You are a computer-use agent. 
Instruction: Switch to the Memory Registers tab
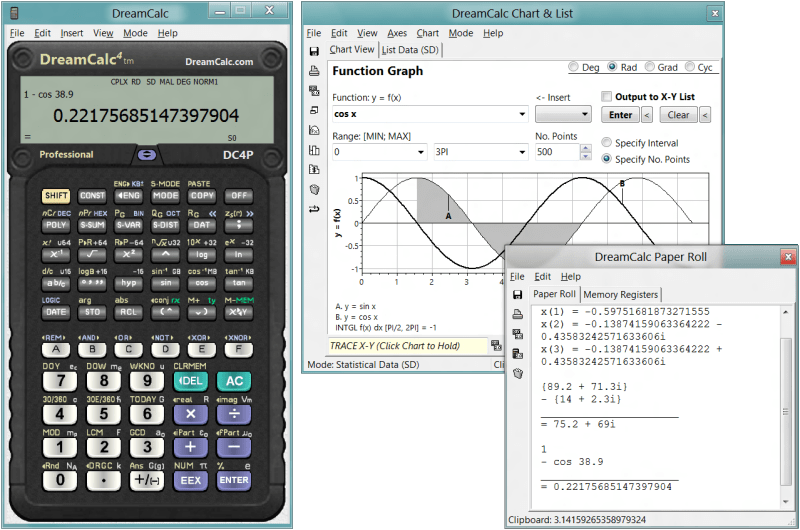620,294
